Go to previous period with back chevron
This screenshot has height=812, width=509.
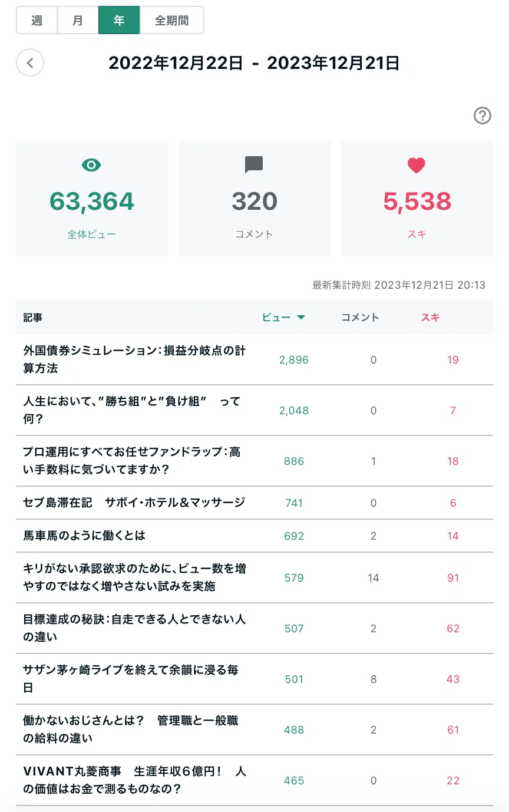(x=30, y=62)
